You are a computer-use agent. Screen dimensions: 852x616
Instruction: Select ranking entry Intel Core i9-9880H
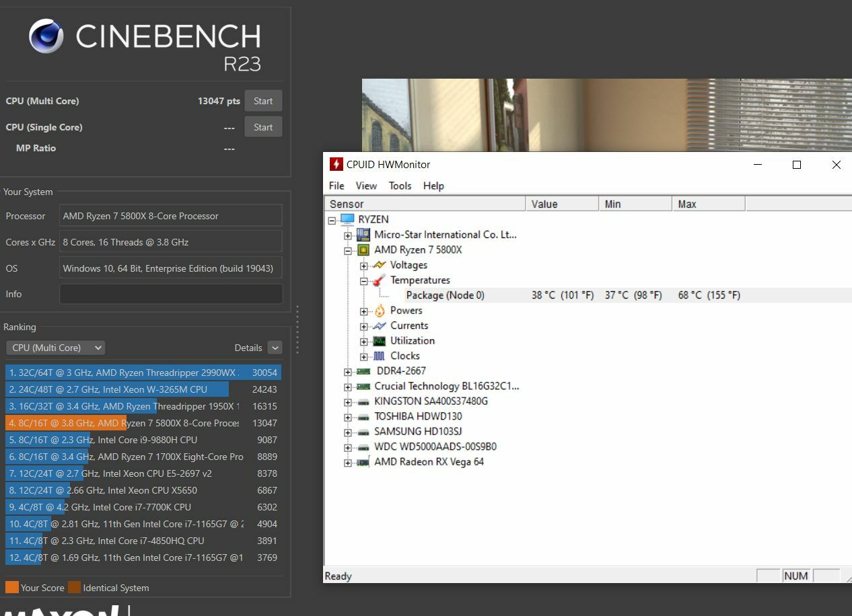(x=143, y=440)
